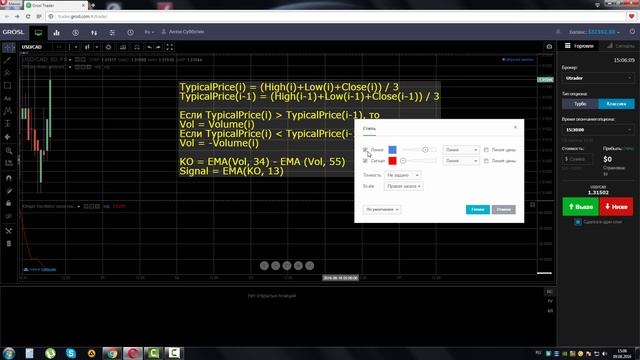Open line style dropdown for blue line

click(x=461, y=150)
